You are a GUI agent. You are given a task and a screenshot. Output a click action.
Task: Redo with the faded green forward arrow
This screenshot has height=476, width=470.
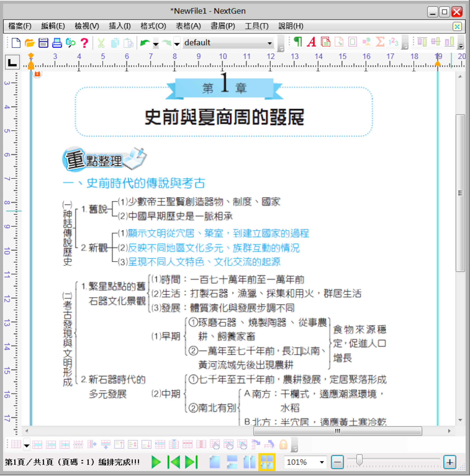pos(167,43)
